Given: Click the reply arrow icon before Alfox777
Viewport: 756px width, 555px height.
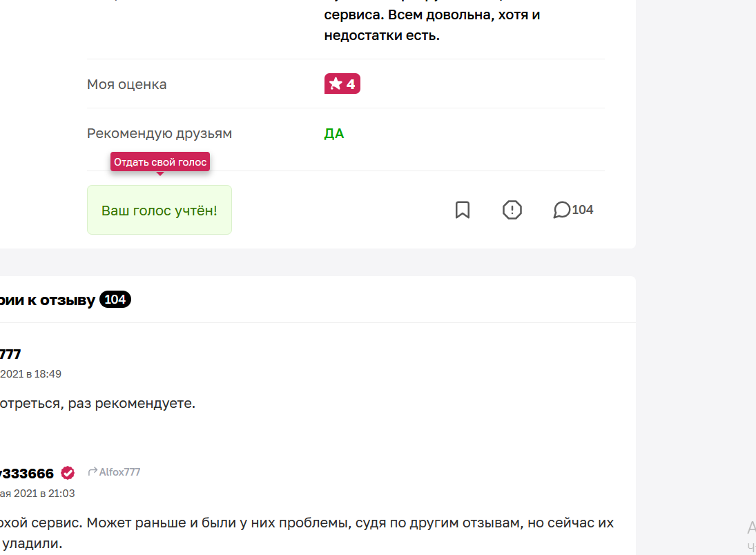Looking at the screenshot, I should click(x=92, y=471).
